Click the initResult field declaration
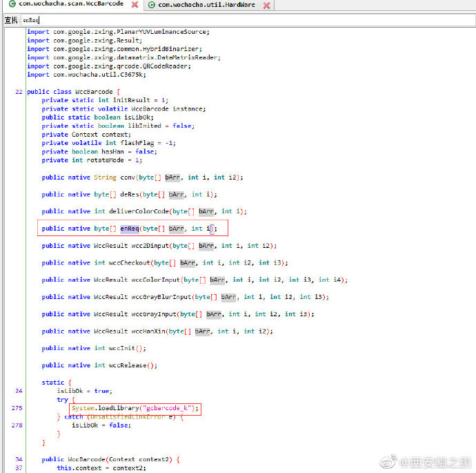This screenshot has height=473, width=476. [105, 100]
